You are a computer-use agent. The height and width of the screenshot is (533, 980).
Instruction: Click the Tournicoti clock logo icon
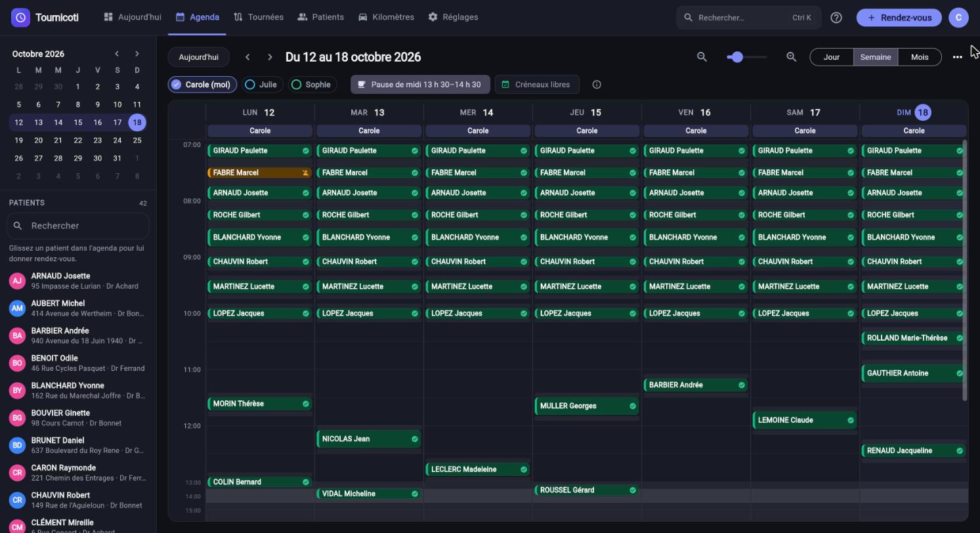(x=20, y=18)
